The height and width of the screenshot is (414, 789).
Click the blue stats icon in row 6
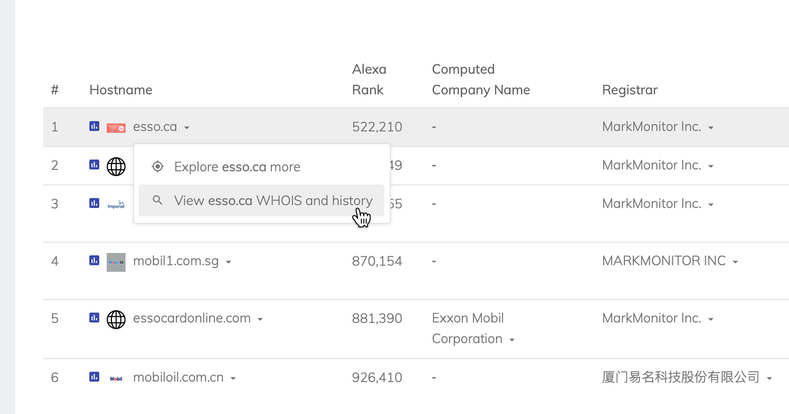tap(94, 377)
